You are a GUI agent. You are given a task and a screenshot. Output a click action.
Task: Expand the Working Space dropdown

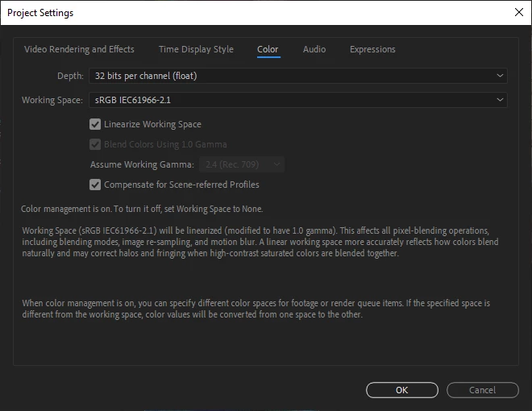[x=298, y=100]
